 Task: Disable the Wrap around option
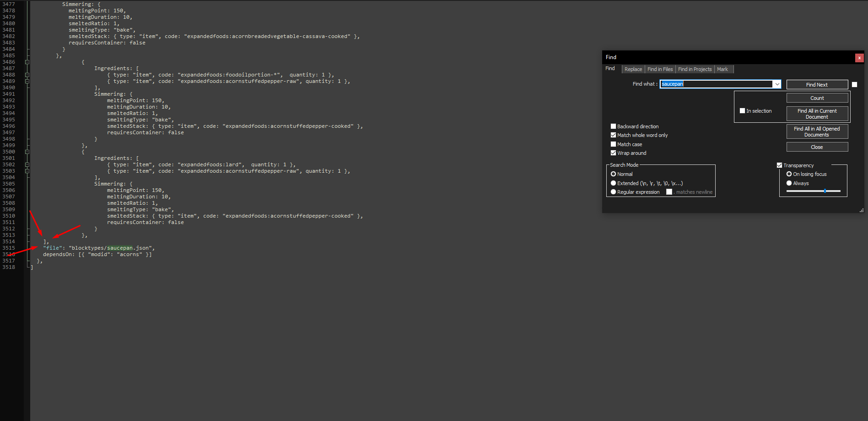click(x=613, y=153)
